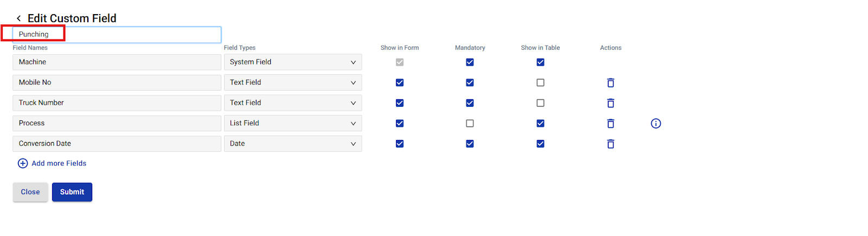Image resolution: width=868 pixels, height=236 pixels.
Task: Enable Show in Table for Truck Number
Action: coord(540,103)
